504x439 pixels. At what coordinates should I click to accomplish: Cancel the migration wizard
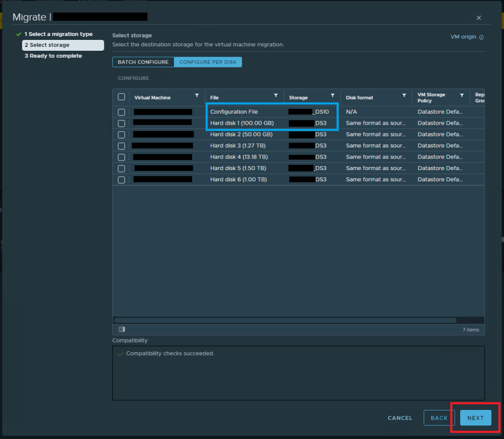click(400, 418)
